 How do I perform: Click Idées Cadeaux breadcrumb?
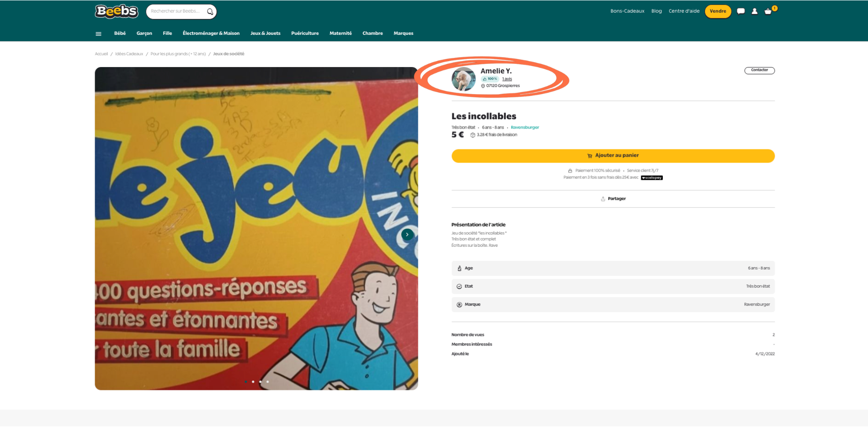click(129, 54)
